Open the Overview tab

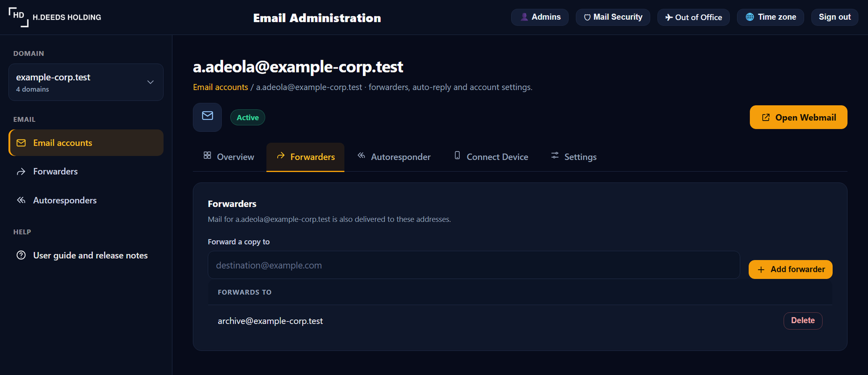tap(229, 157)
